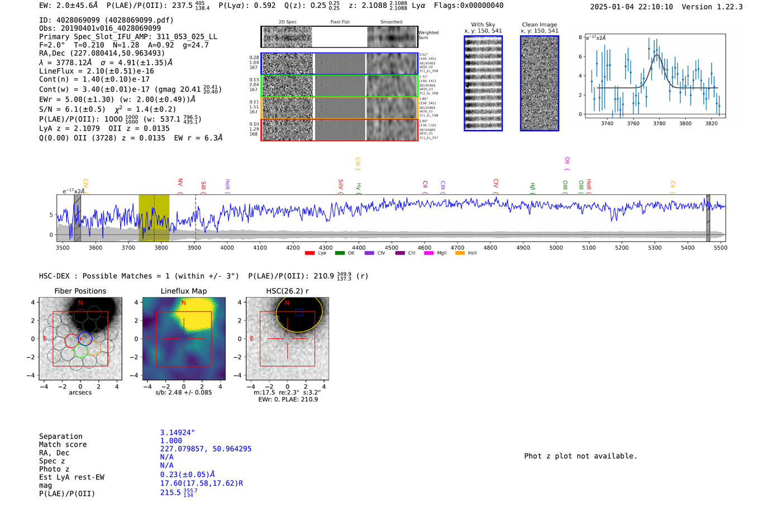Screen dimensions: 782x532
Task: Click the green fiber circle in Fiber Positions
Action: click(80, 351)
